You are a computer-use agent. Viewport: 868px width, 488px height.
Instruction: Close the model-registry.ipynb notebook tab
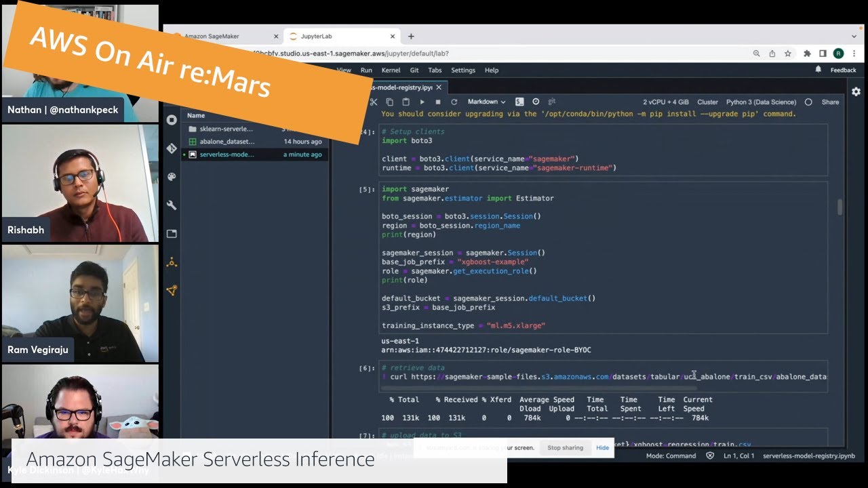click(x=439, y=87)
